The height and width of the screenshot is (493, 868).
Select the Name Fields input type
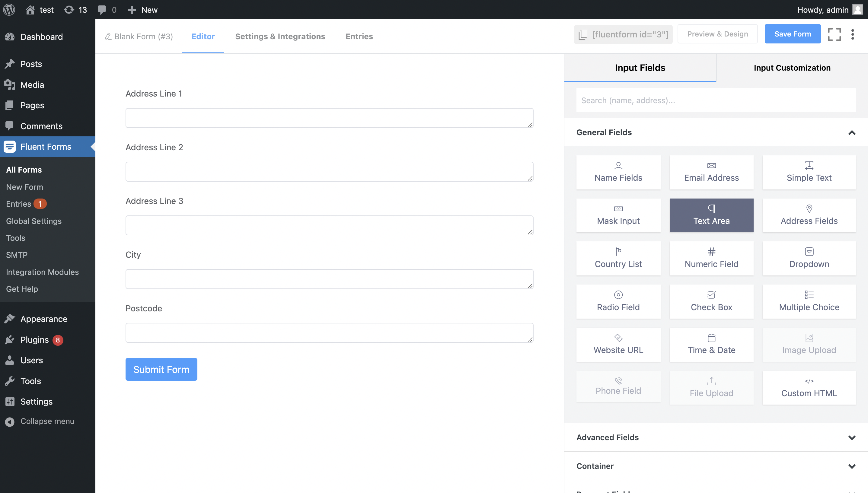pyautogui.click(x=618, y=172)
